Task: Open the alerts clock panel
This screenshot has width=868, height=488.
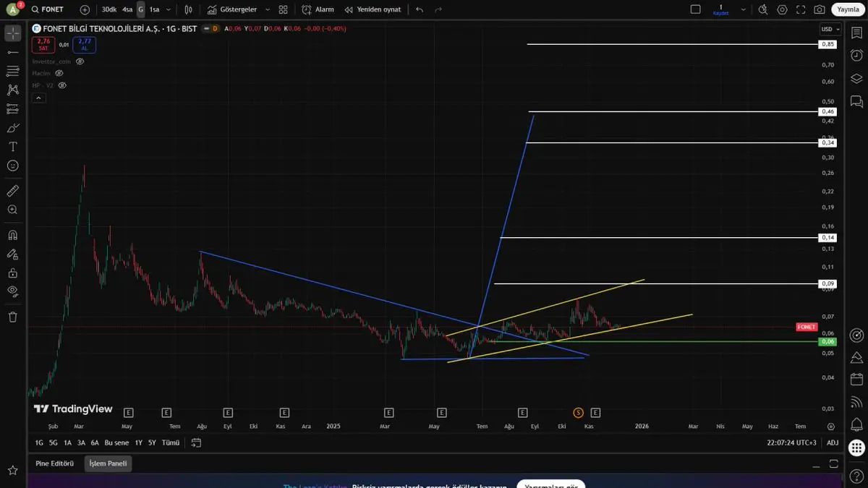Action: tap(856, 56)
